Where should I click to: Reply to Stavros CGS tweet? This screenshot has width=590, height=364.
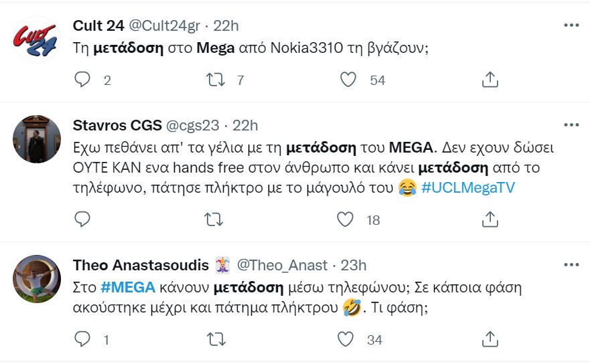pyautogui.click(x=82, y=219)
